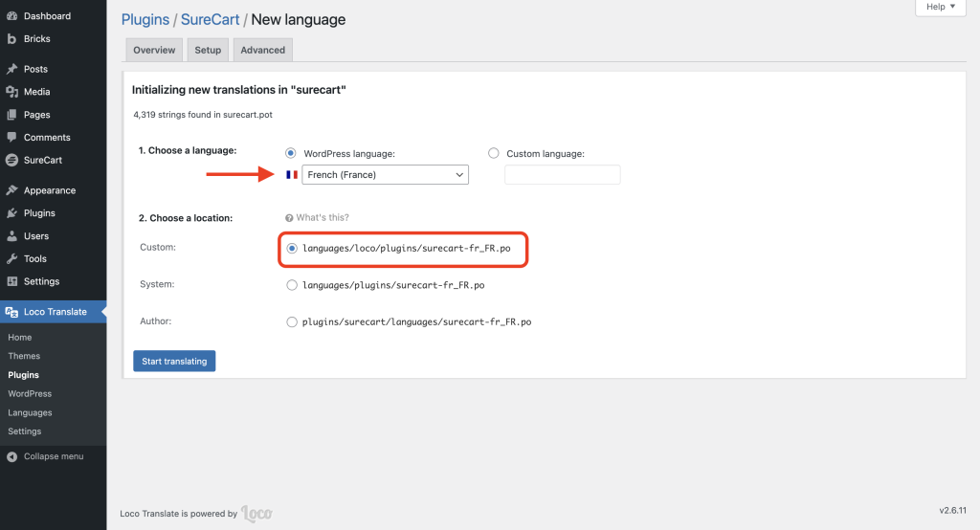Click the System path languages/plugins/surecart-fr_FR.po
The width and height of the screenshot is (980, 530).
(x=393, y=285)
